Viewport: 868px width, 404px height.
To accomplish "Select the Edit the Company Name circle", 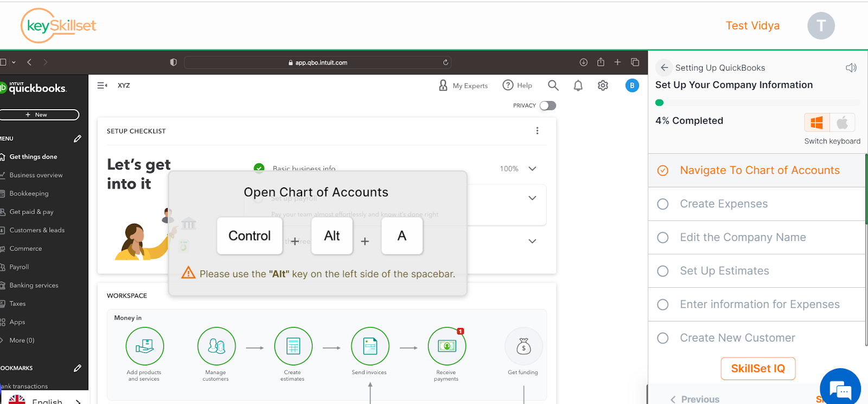I will point(662,238).
